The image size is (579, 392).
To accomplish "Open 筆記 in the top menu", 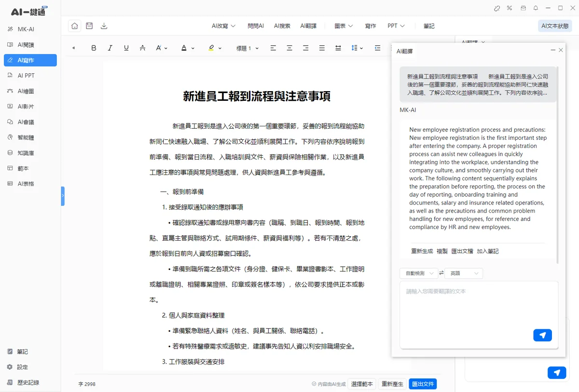I will pyautogui.click(x=429, y=26).
